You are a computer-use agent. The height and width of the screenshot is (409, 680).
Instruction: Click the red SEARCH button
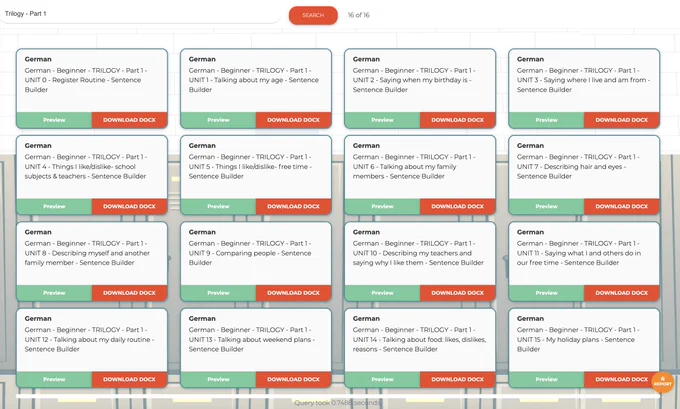(313, 15)
